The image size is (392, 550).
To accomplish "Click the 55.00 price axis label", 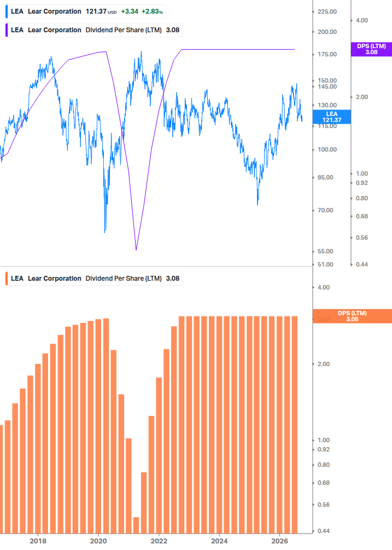I will [325, 252].
